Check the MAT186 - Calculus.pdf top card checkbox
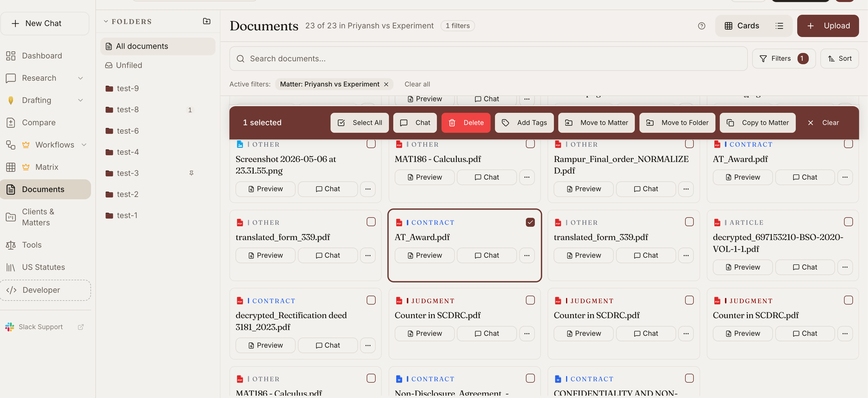Image resolution: width=868 pixels, height=398 pixels. [530, 144]
